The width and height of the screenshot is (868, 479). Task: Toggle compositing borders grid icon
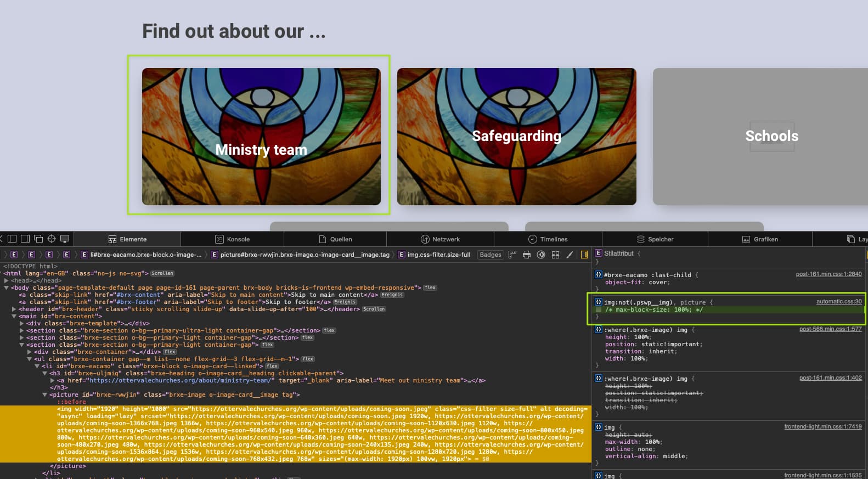555,255
